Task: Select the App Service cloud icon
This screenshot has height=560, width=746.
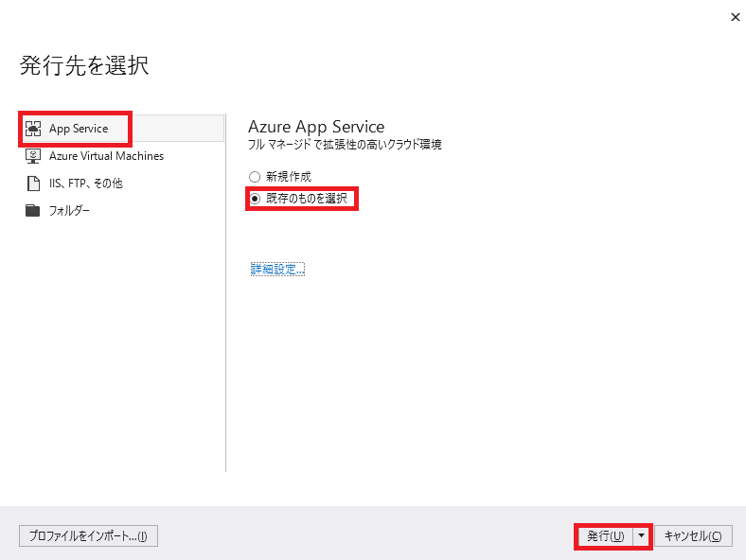Action: point(33,129)
